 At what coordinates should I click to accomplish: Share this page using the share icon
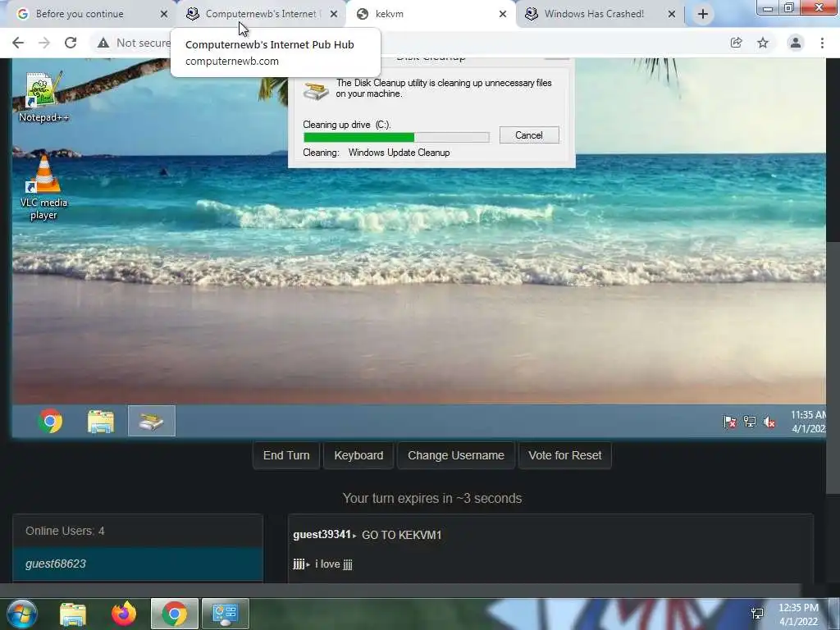(x=736, y=43)
